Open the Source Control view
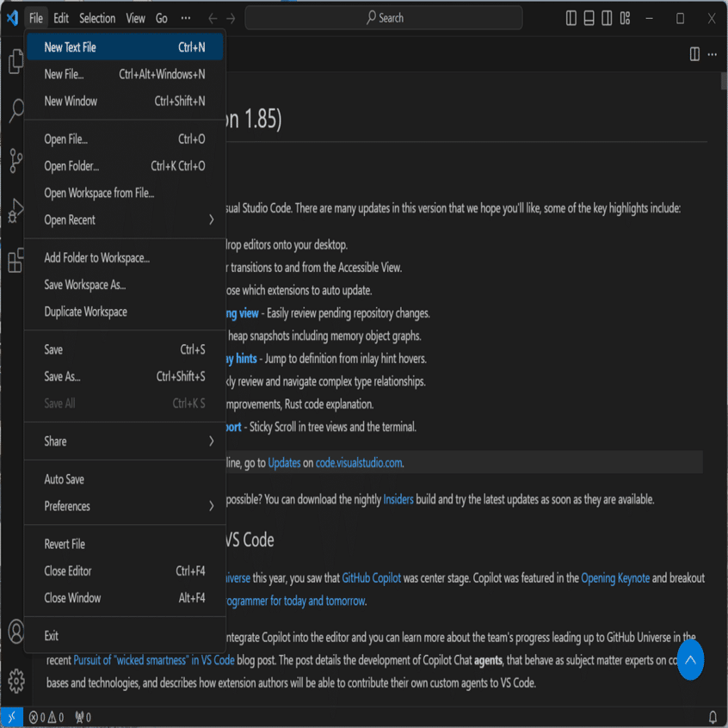This screenshot has width=728, height=728. click(x=14, y=159)
